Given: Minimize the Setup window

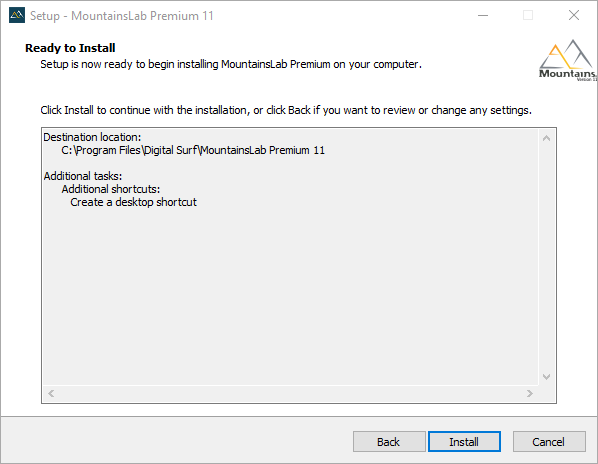Looking at the screenshot, I should click(483, 16).
